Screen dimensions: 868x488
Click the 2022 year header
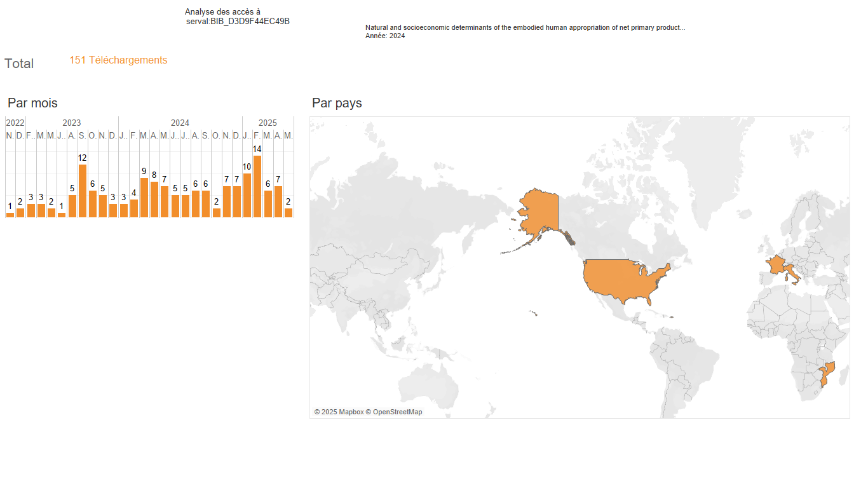click(x=15, y=123)
